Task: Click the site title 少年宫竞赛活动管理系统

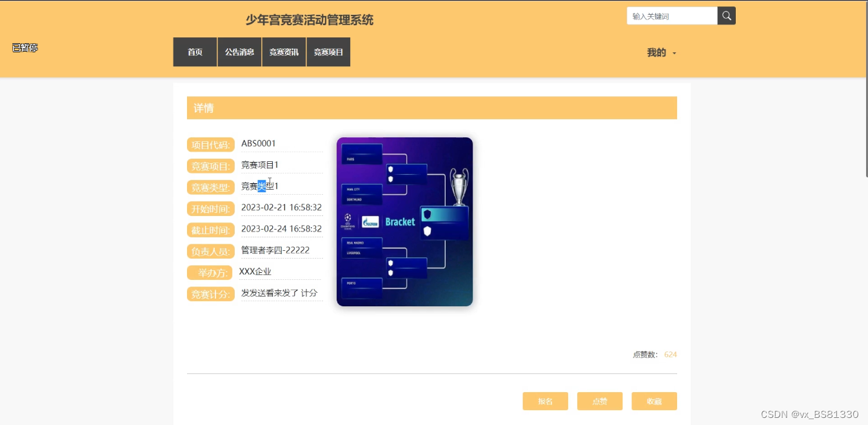Action: pos(310,20)
